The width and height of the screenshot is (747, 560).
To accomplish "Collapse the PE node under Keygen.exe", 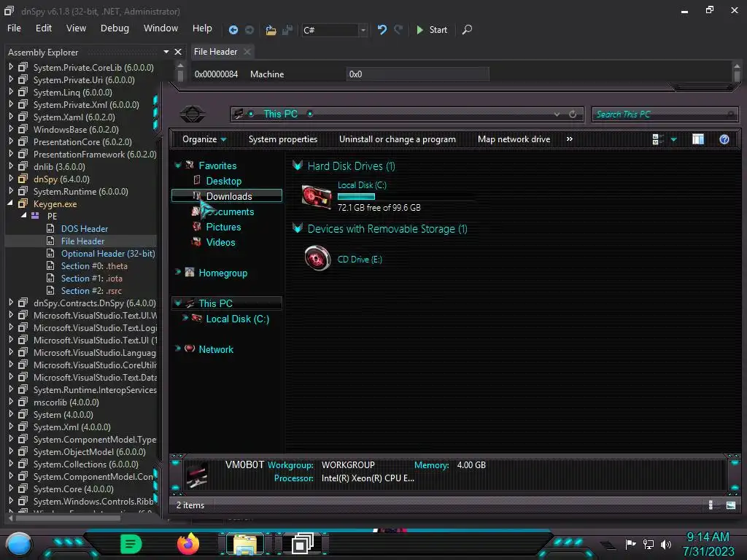I will 23,216.
